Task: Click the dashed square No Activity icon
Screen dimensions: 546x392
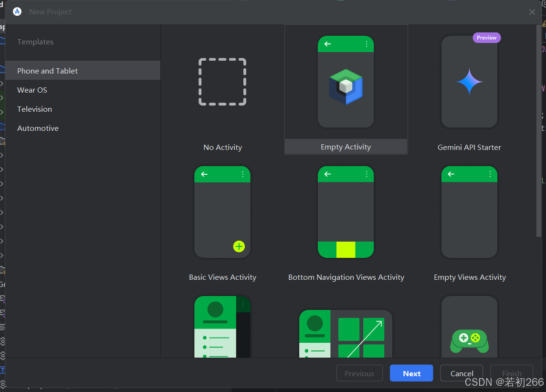Action: tap(222, 82)
